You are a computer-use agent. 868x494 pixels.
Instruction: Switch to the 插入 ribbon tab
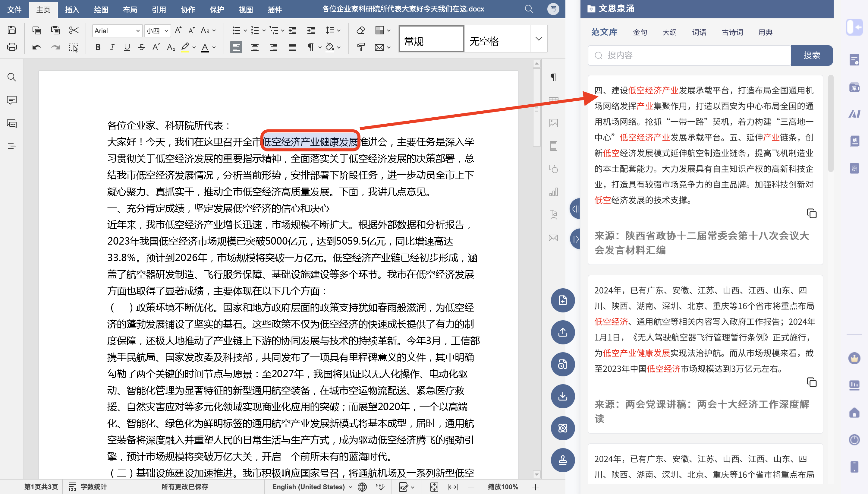[x=72, y=10]
